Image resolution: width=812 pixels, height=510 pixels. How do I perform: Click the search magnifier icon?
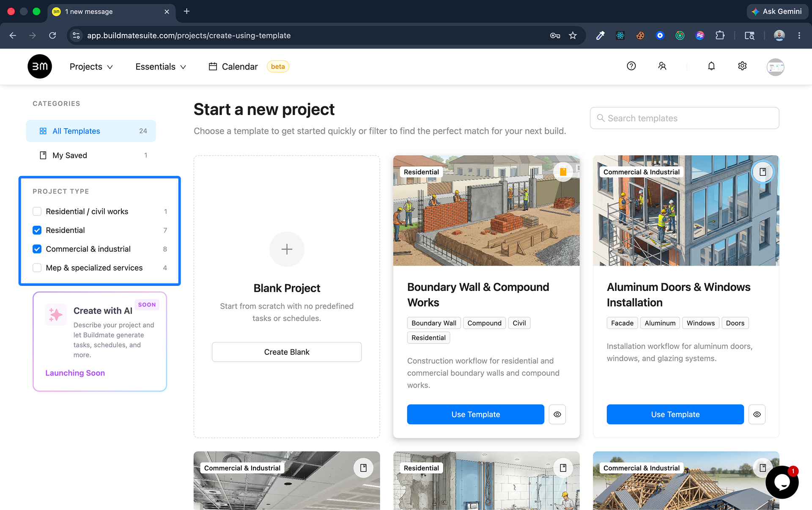click(x=601, y=118)
